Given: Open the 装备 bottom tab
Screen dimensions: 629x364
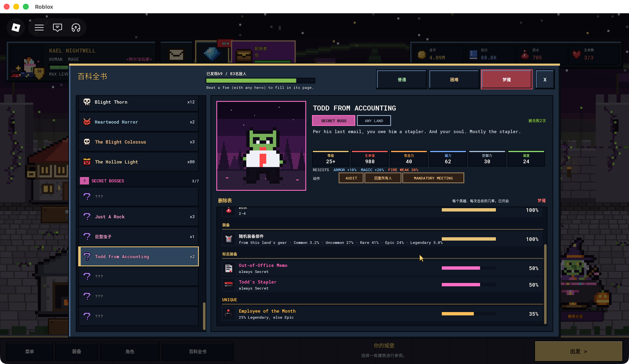Looking at the screenshot, I should point(77,352).
